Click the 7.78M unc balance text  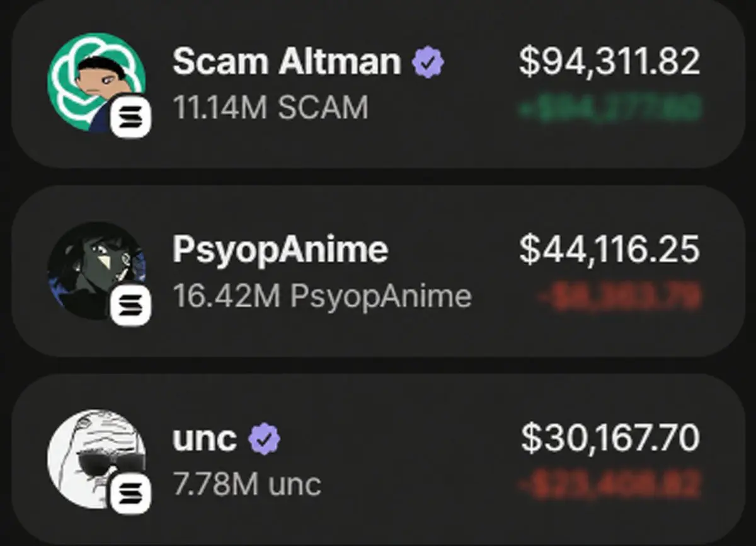point(247,484)
